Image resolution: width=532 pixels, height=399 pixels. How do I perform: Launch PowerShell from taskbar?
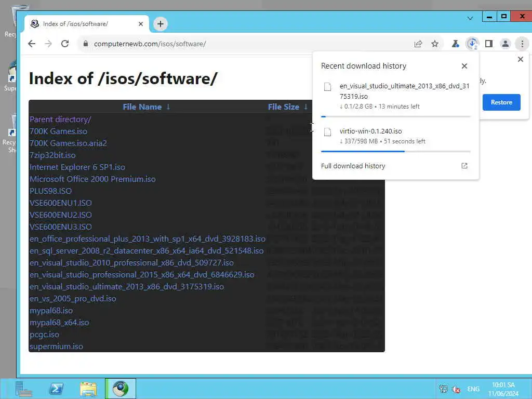(x=56, y=389)
